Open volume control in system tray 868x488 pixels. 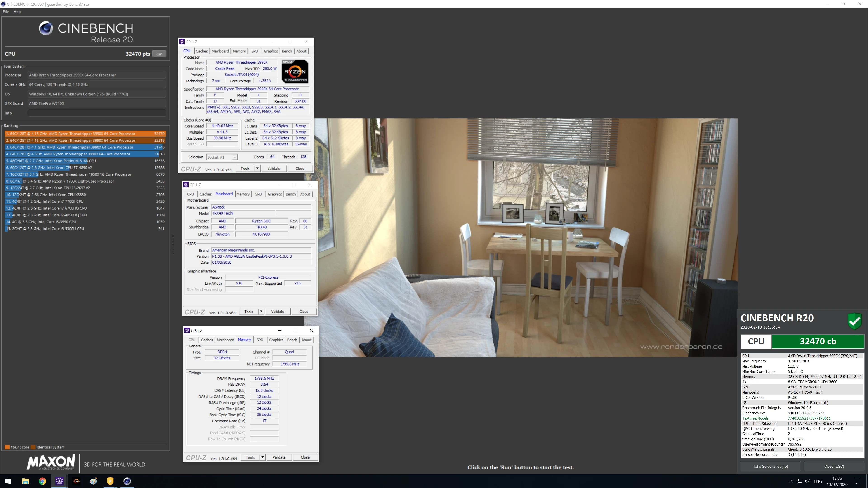[x=808, y=481]
